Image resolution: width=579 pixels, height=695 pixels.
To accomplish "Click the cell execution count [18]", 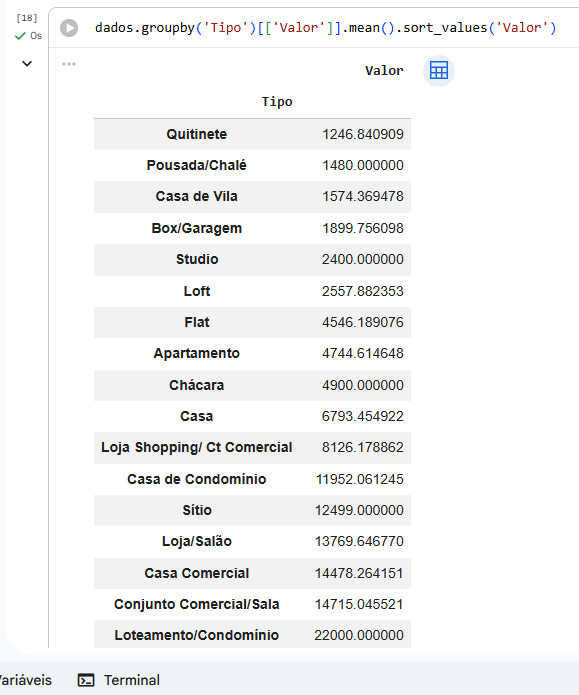I will point(27,18).
